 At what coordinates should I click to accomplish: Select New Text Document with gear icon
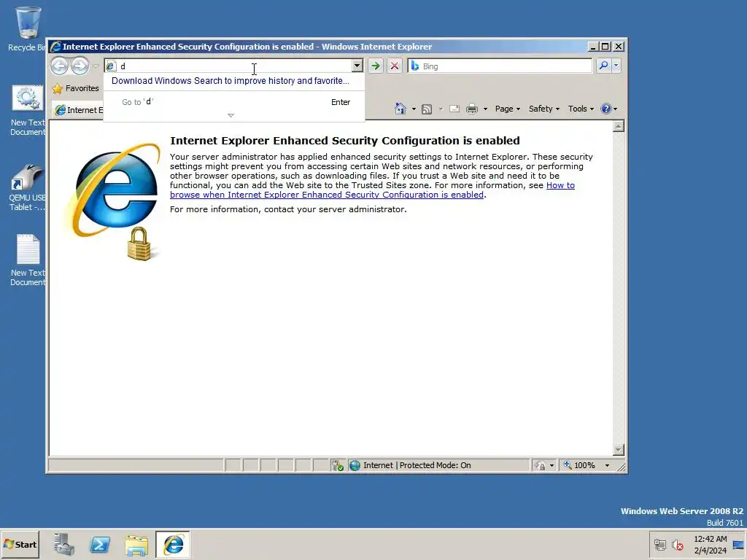coord(28,111)
